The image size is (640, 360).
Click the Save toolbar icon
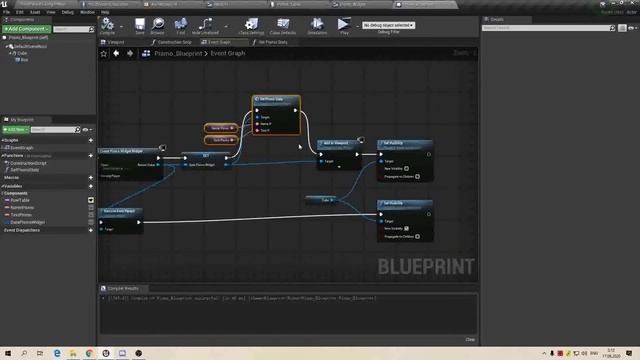140,24
